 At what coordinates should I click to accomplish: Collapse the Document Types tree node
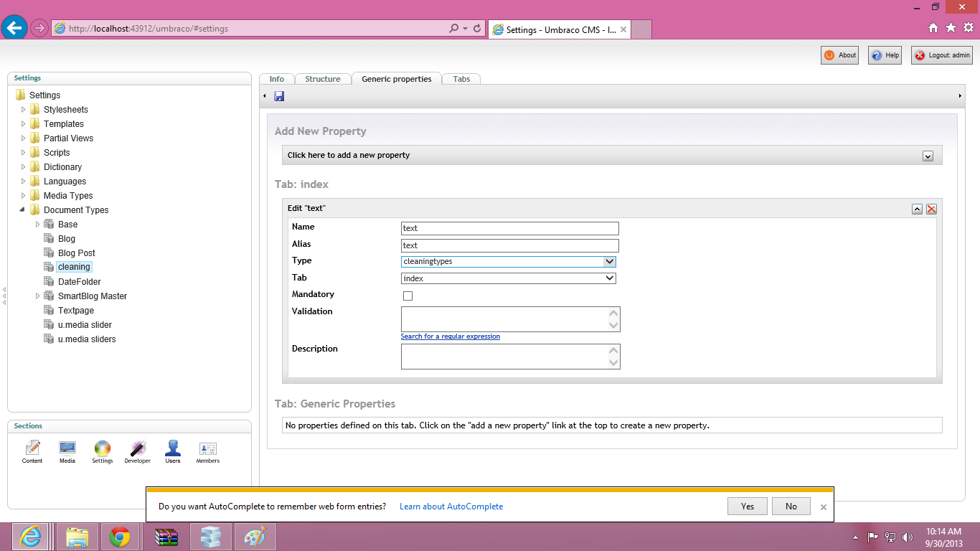(24, 210)
